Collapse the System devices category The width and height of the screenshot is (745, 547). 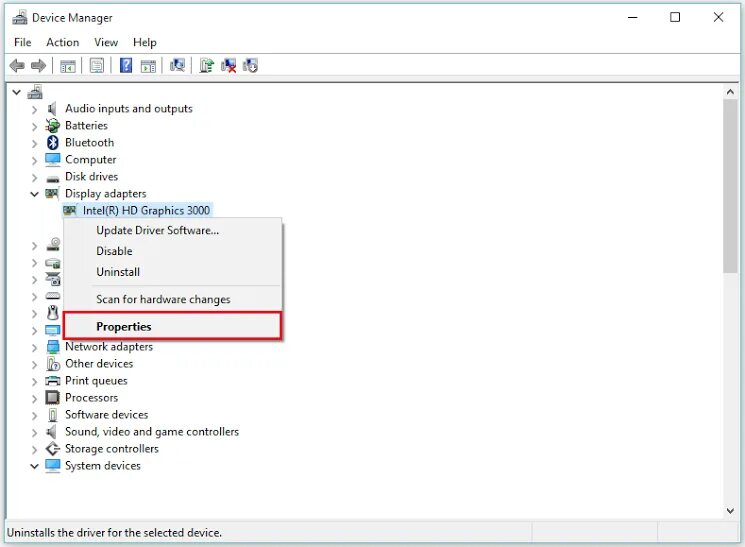[34, 466]
